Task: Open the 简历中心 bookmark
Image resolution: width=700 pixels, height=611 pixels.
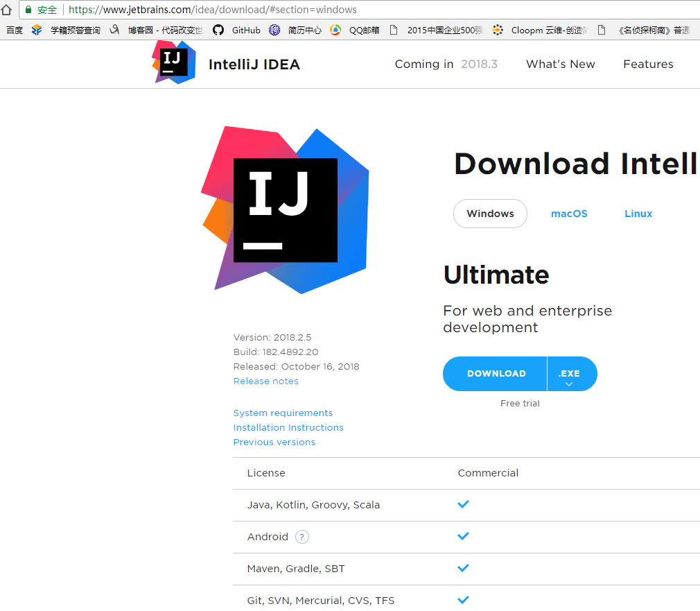Action: coord(295,30)
